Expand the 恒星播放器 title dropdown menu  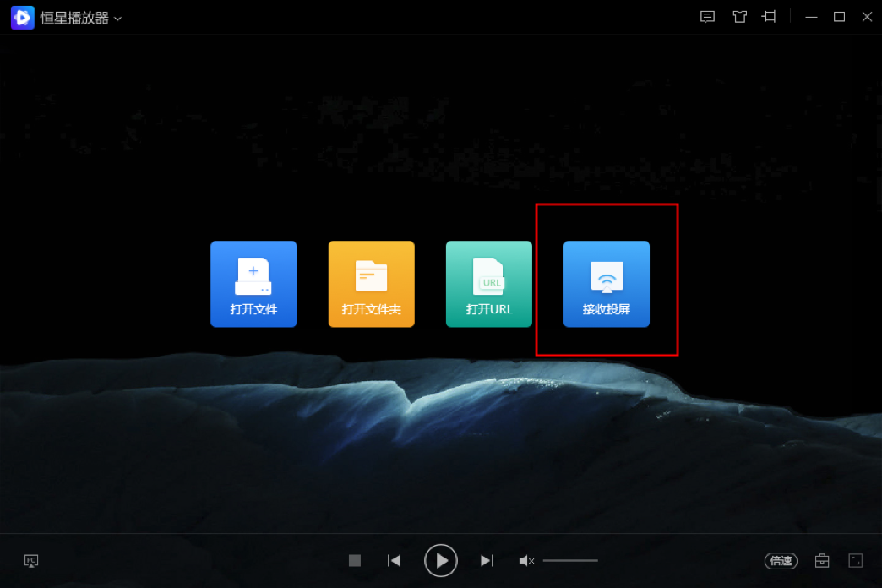[x=117, y=19]
